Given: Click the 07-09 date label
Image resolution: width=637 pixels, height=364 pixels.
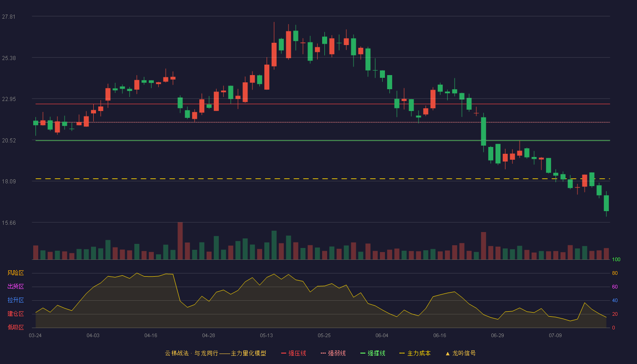Looking at the screenshot, I should 556,335.
